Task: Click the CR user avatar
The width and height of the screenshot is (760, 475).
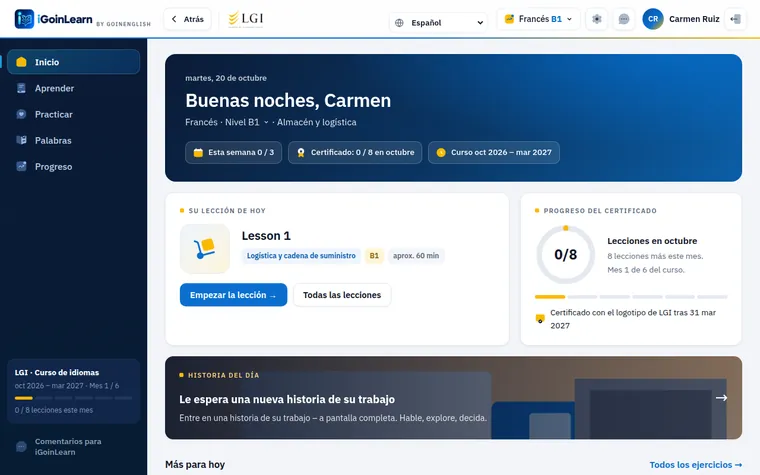Action: click(653, 19)
